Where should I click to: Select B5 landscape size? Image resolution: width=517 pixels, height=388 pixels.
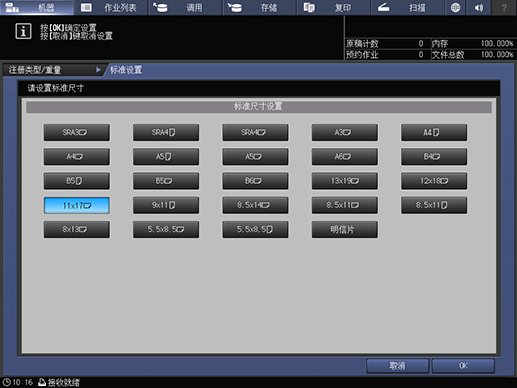166,181
